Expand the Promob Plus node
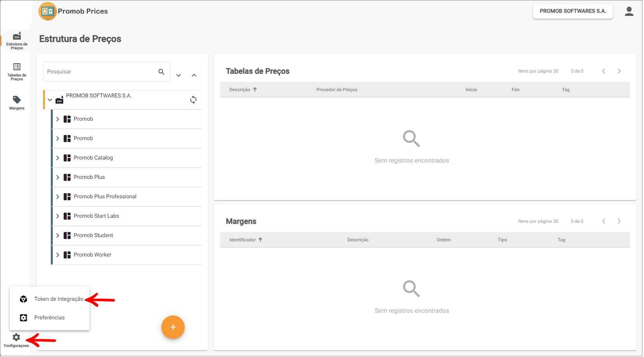 (57, 177)
